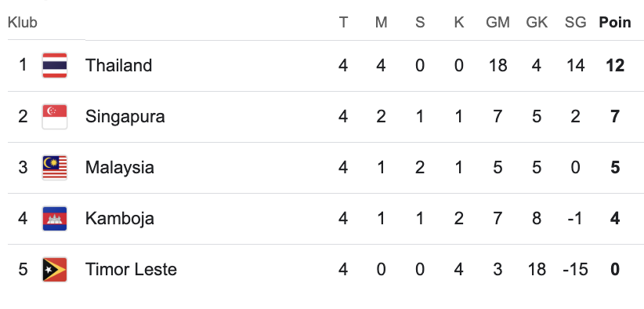The width and height of the screenshot is (644, 309).
Task: Open the Kamboja team link
Action: coord(120,219)
